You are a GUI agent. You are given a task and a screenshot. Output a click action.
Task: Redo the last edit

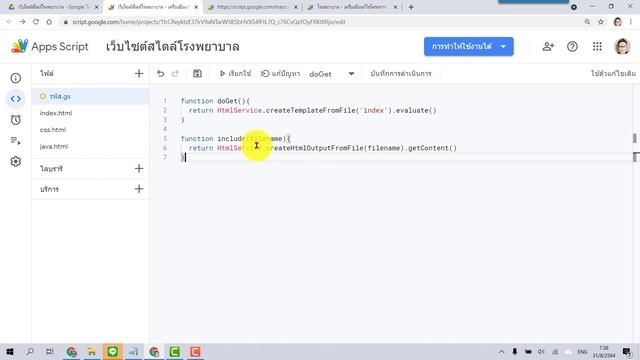point(175,73)
